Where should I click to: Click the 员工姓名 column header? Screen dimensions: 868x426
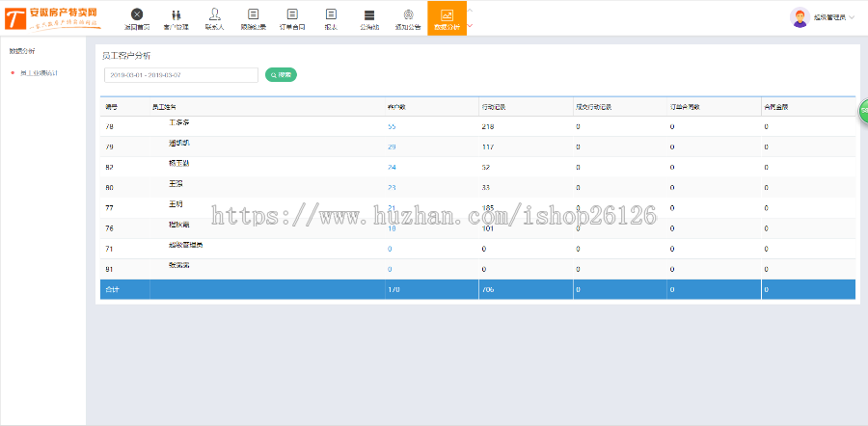pos(164,107)
